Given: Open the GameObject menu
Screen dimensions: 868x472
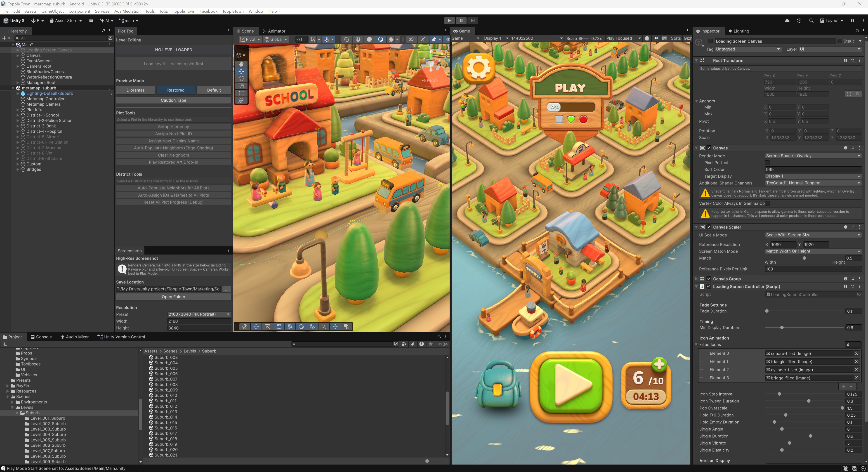Looking at the screenshot, I should [53, 11].
